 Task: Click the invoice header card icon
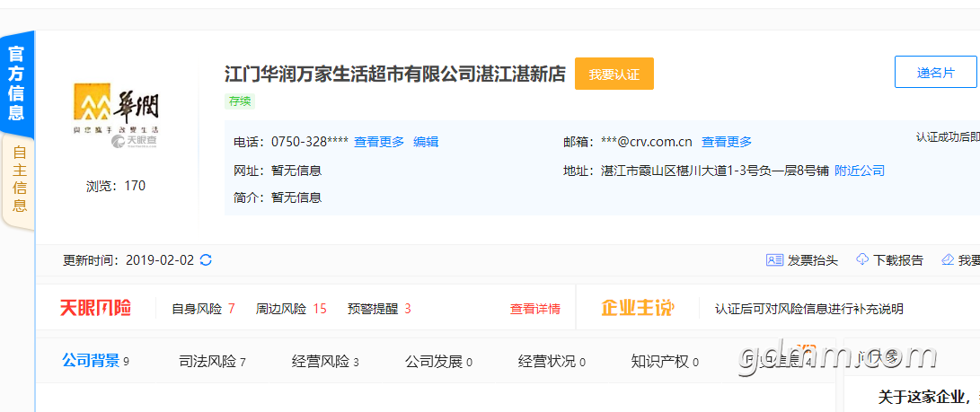774,260
